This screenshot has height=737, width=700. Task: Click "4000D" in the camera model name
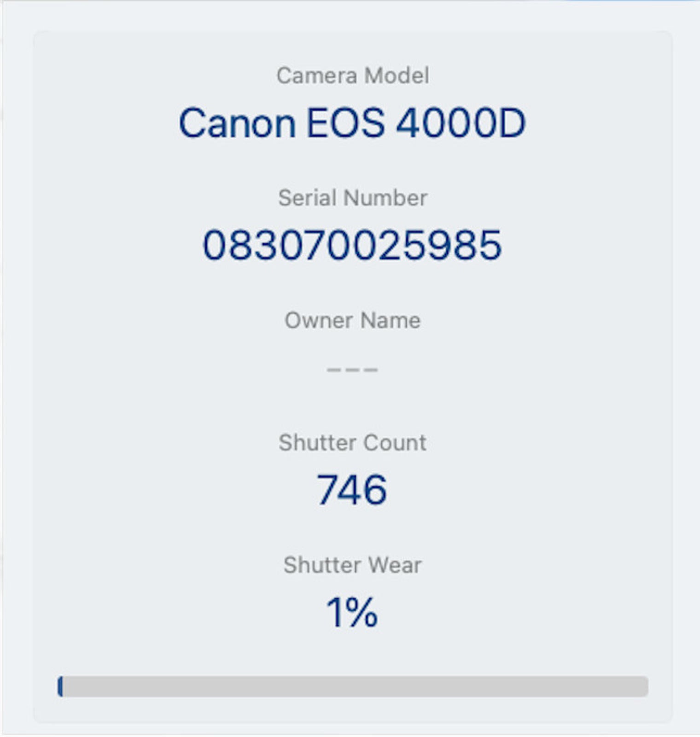coord(461,123)
